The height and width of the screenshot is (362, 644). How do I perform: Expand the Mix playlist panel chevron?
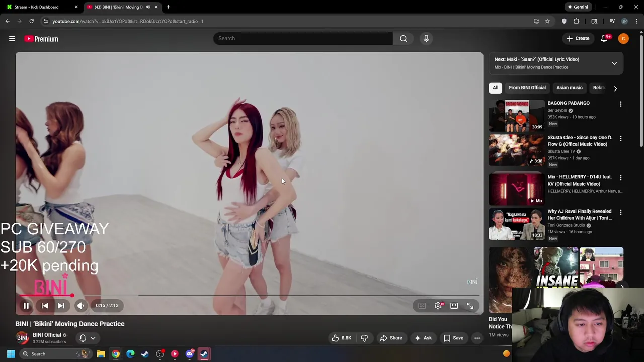(614, 63)
